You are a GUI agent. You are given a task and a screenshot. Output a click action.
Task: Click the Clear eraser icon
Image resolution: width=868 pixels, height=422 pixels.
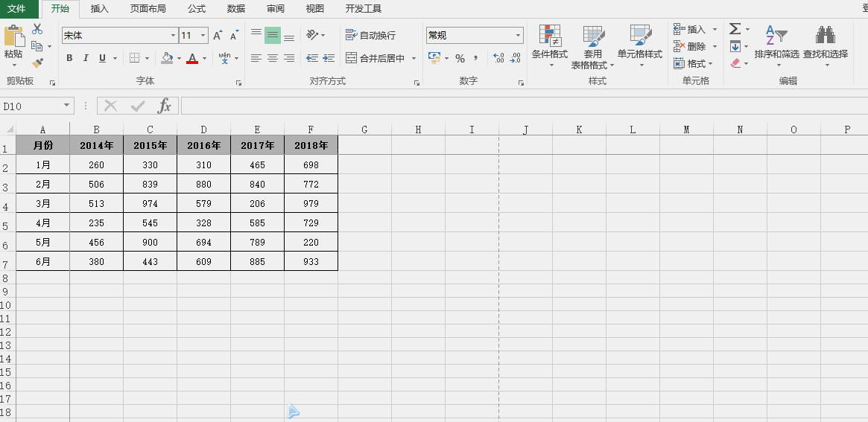click(x=735, y=63)
